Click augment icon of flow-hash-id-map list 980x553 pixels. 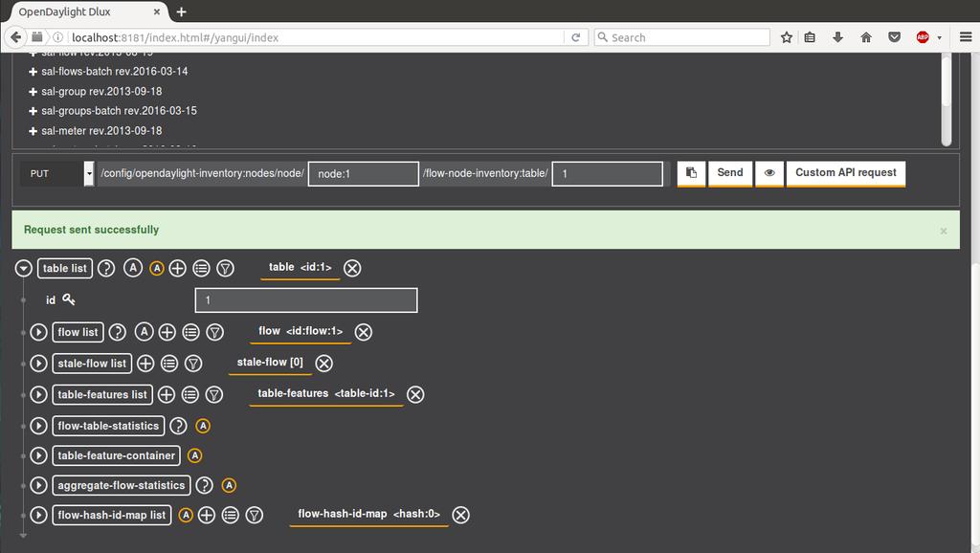point(186,515)
